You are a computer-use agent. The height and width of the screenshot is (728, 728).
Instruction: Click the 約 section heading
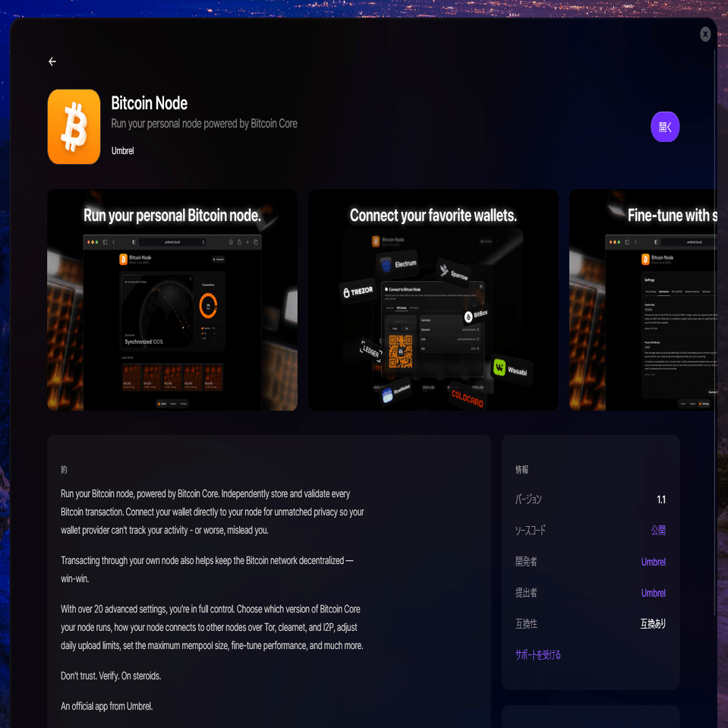pos(64,469)
